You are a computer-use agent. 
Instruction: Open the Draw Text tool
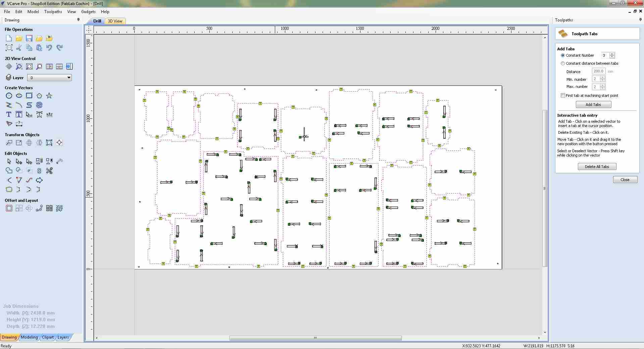[9, 114]
